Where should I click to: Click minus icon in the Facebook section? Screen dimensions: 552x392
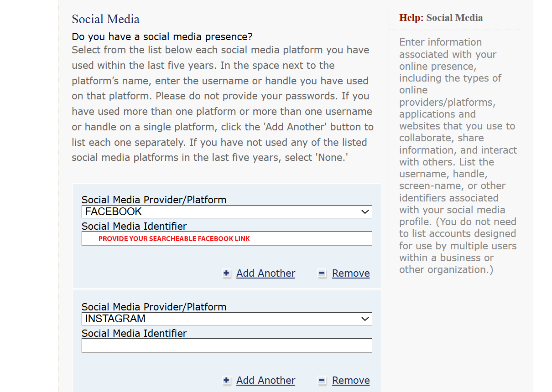coord(322,273)
